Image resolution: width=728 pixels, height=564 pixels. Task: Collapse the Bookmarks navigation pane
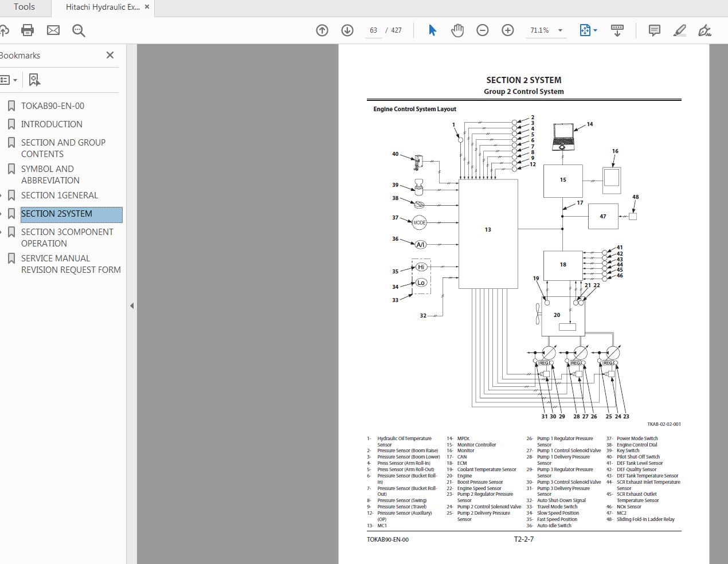coord(109,55)
